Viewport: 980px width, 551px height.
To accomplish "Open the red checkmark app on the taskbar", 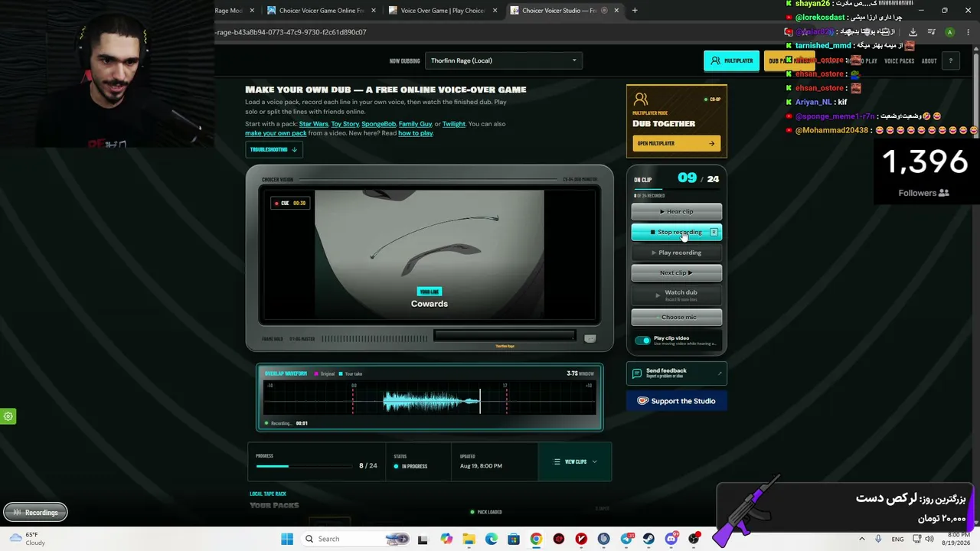I will 581,539.
